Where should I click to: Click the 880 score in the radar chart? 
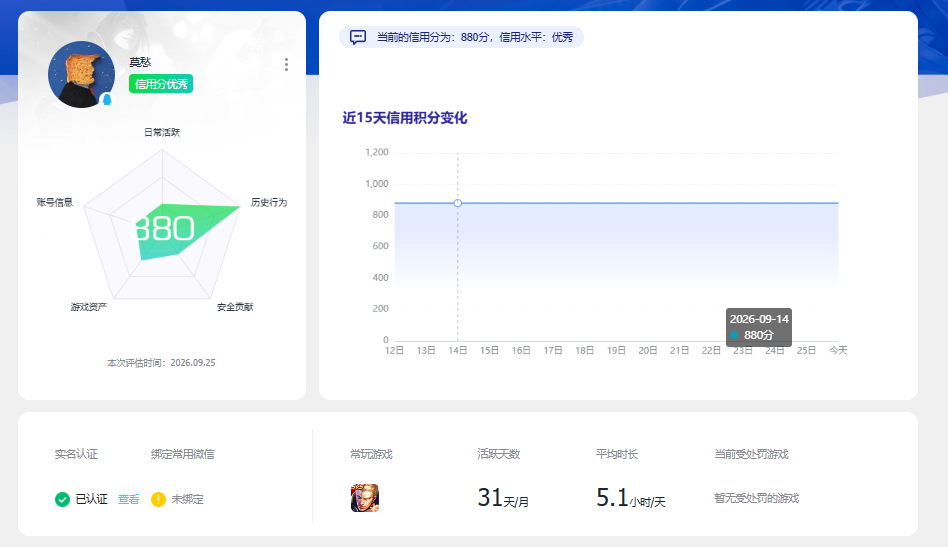click(163, 228)
